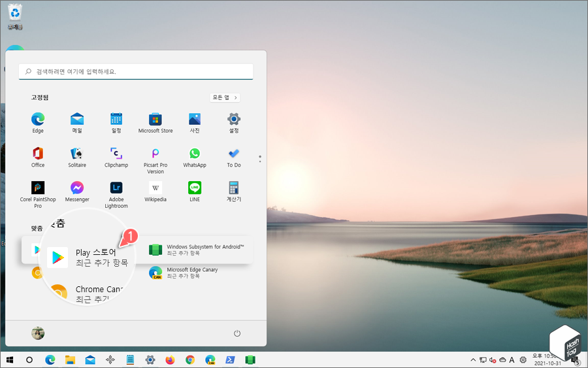This screenshot has height=368, width=588.
Task: Open the Solitaire pinned app
Action: (77, 158)
